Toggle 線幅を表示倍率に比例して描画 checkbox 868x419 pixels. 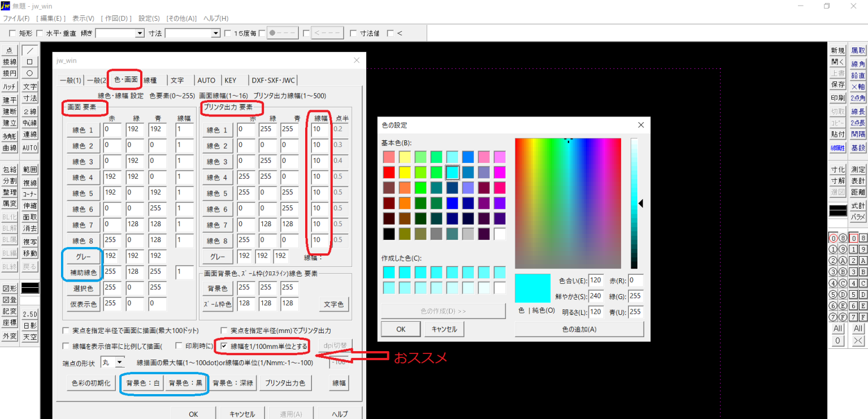tap(66, 345)
